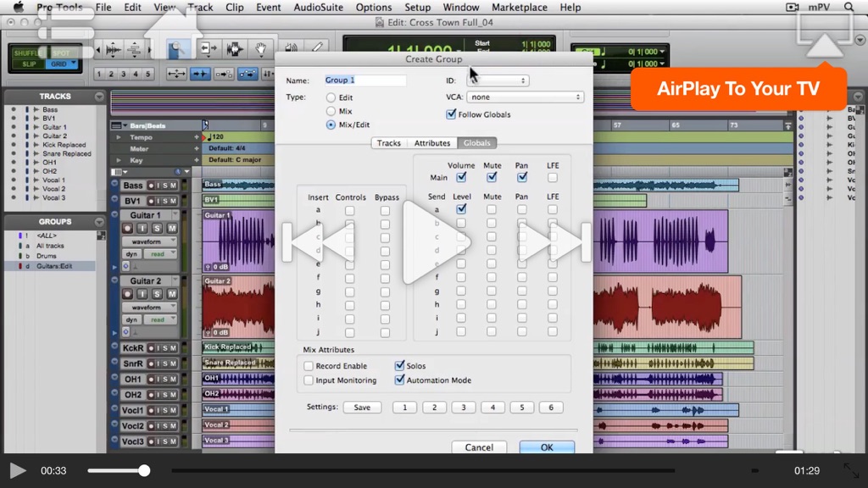This screenshot has width=868, height=488.
Task: Enable Record Enable mix attribute
Action: pos(309,366)
